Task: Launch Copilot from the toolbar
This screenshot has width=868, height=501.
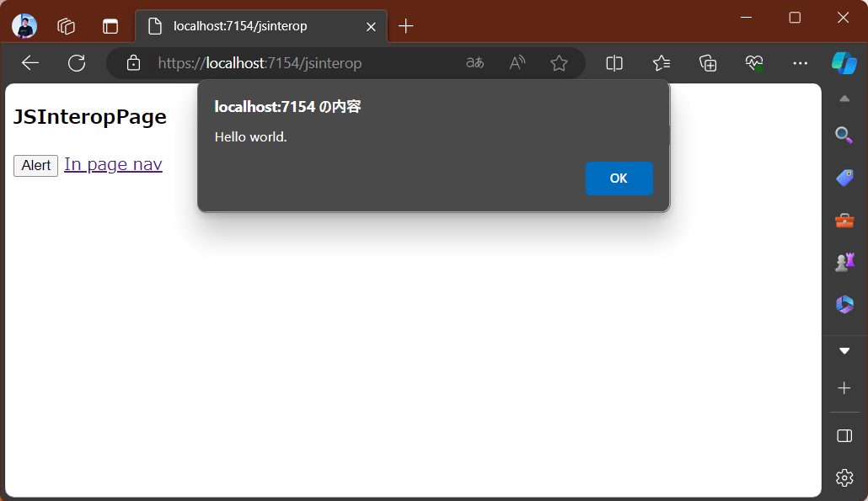Action: point(844,63)
